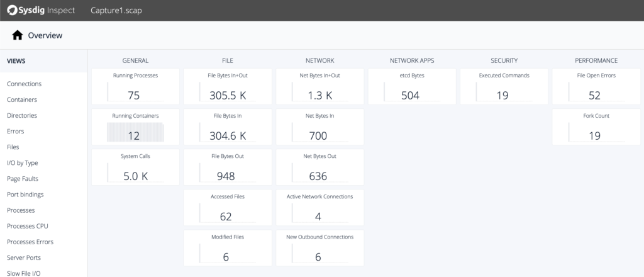The image size is (644, 277).
Task: Open the Containers view
Action: pos(22,99)
